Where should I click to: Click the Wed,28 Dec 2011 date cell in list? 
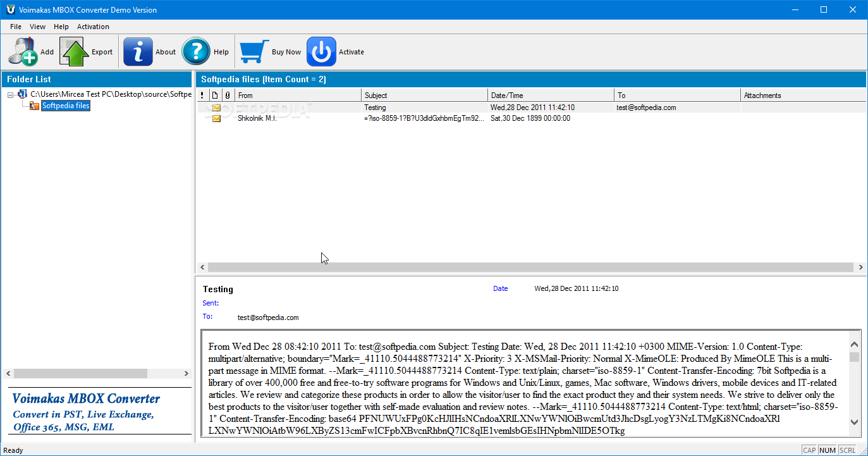coord(533,108)
